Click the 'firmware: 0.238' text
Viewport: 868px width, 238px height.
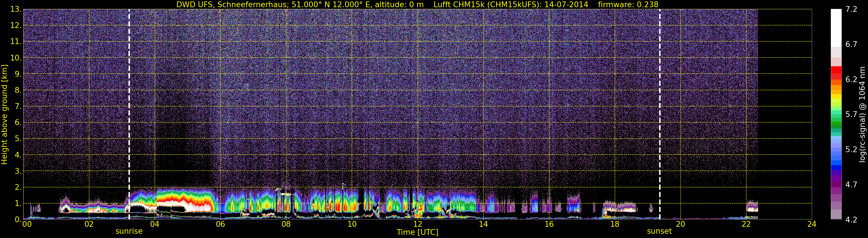628,4
